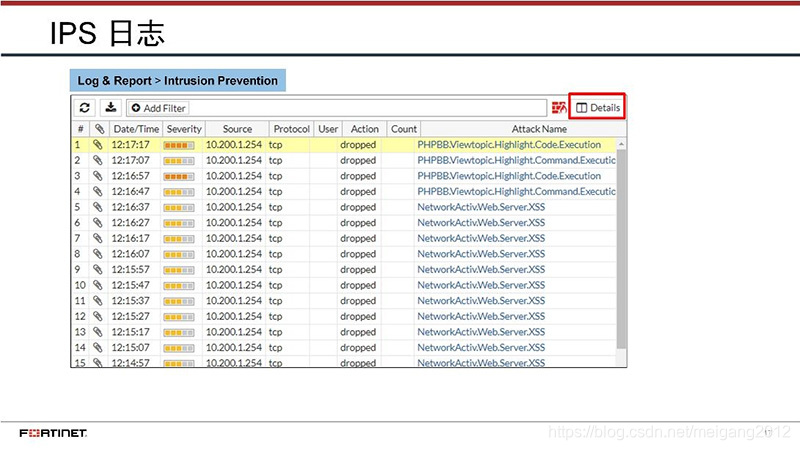800x450 pixels.
Task: Click row number 13
Action: coord(80,332)
